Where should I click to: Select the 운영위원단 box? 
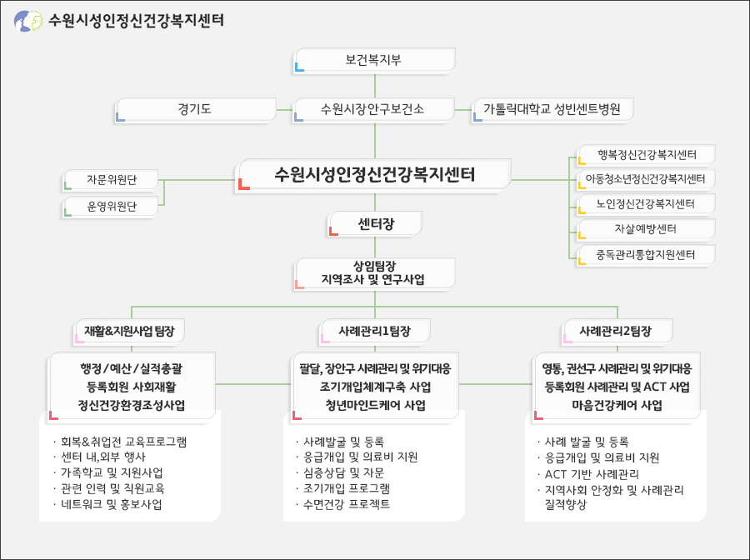click(111, 207)
